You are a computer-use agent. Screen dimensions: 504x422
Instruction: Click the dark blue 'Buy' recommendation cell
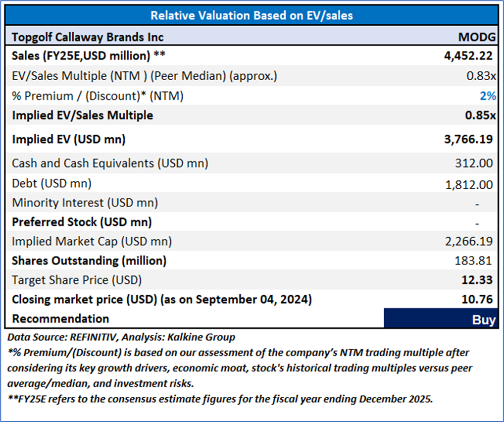coord(441,318)
